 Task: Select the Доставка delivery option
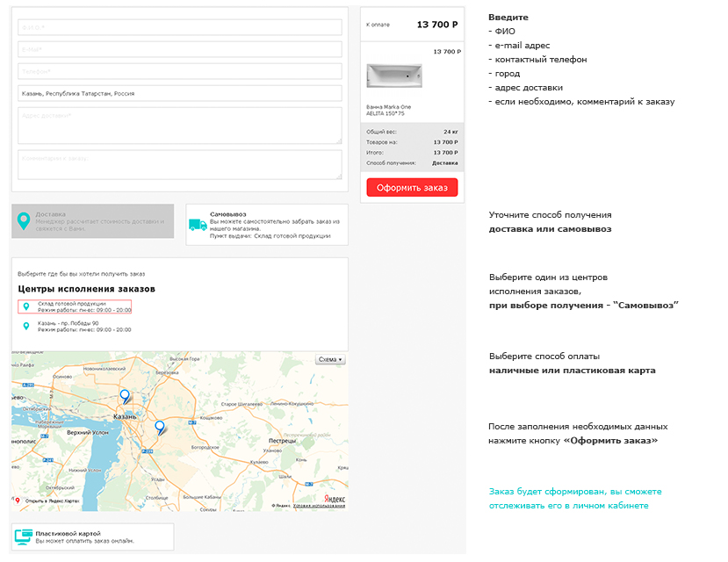click(92, 221)
